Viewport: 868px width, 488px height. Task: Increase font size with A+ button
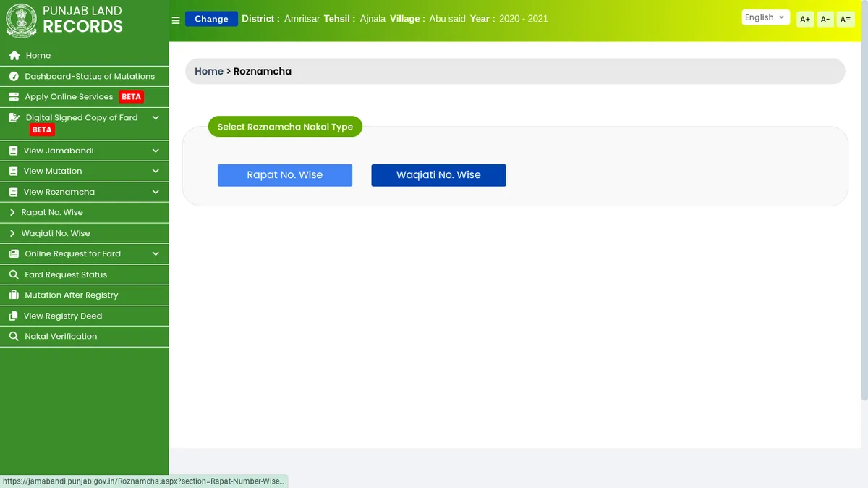pos(805,20)
